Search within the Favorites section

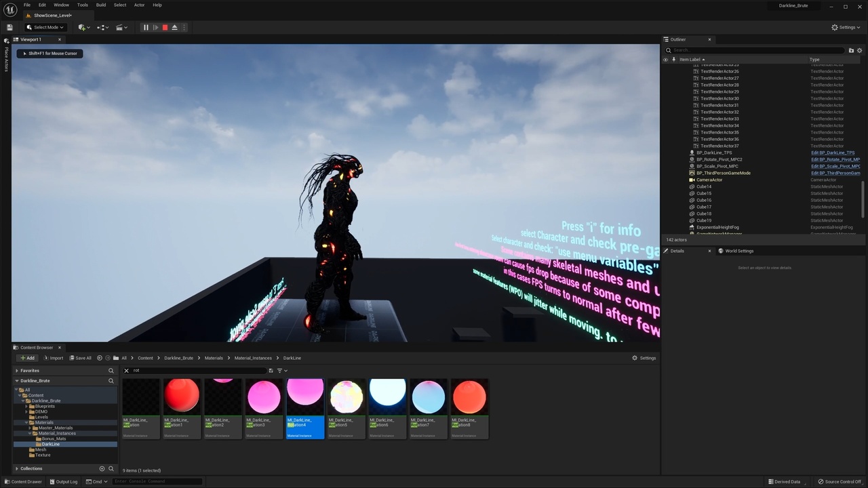111,371
